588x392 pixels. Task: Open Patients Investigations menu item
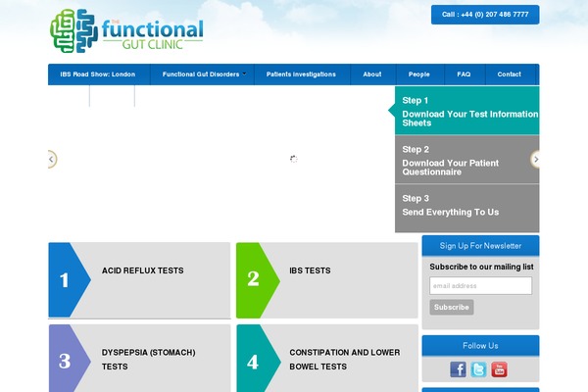(x=301, y=74)
